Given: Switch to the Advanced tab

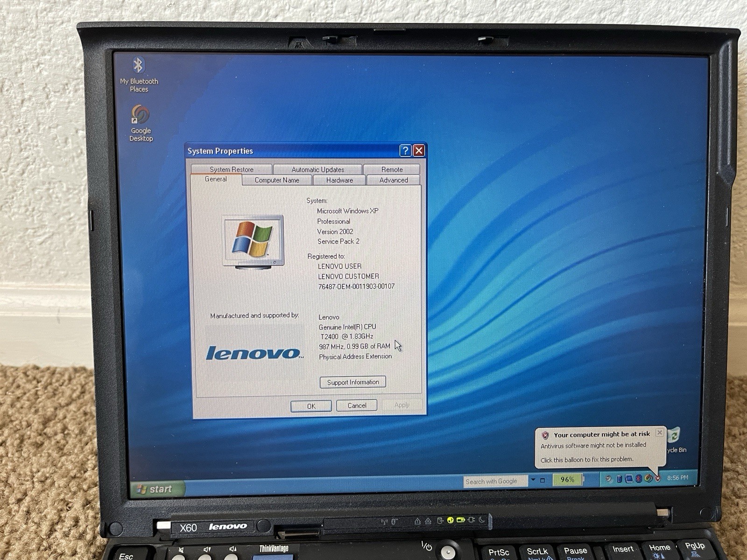Looking at the screenshot, I should tap(394, 180).
